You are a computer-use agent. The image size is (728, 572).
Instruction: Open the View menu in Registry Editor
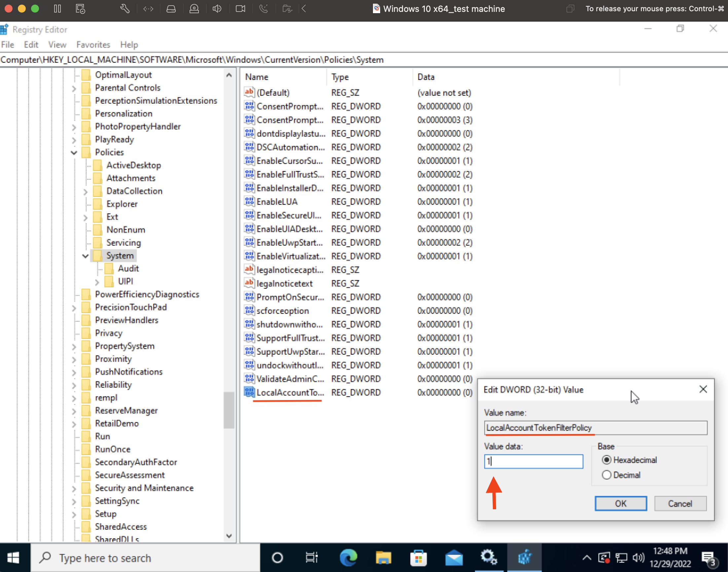[57, 45]
